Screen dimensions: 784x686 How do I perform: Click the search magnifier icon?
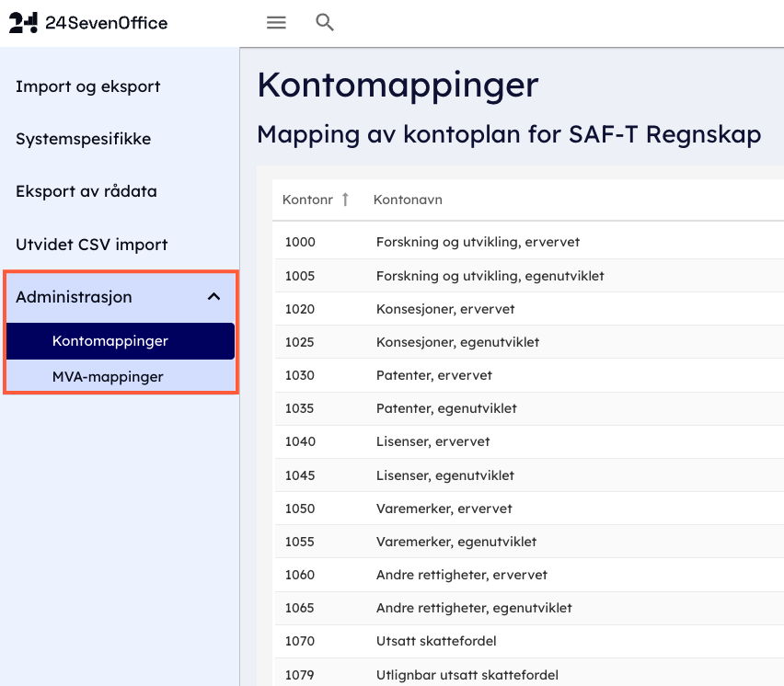pyautogui.click(x=324, y=23)
